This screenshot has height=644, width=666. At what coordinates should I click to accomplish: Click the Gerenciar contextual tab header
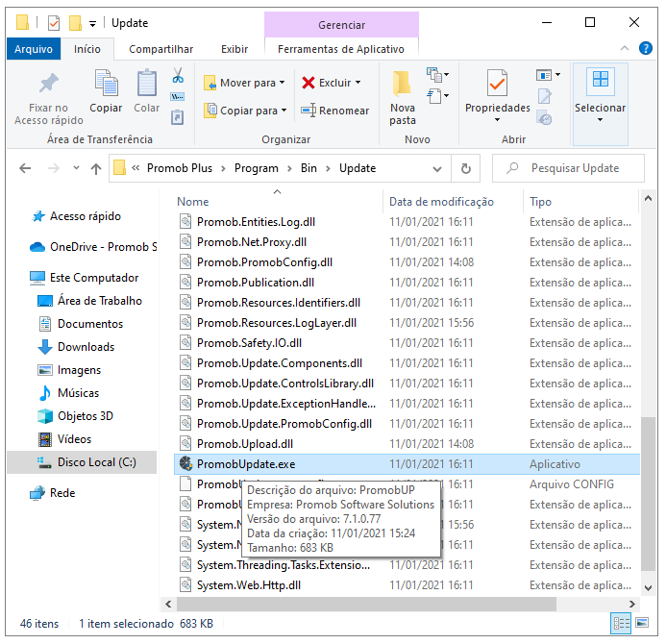tap(341, 25)
